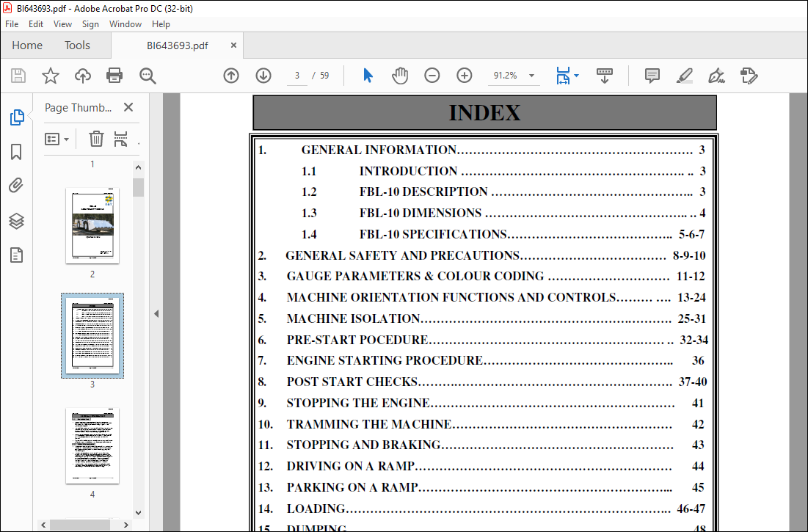Open the Edit menu

35,24
